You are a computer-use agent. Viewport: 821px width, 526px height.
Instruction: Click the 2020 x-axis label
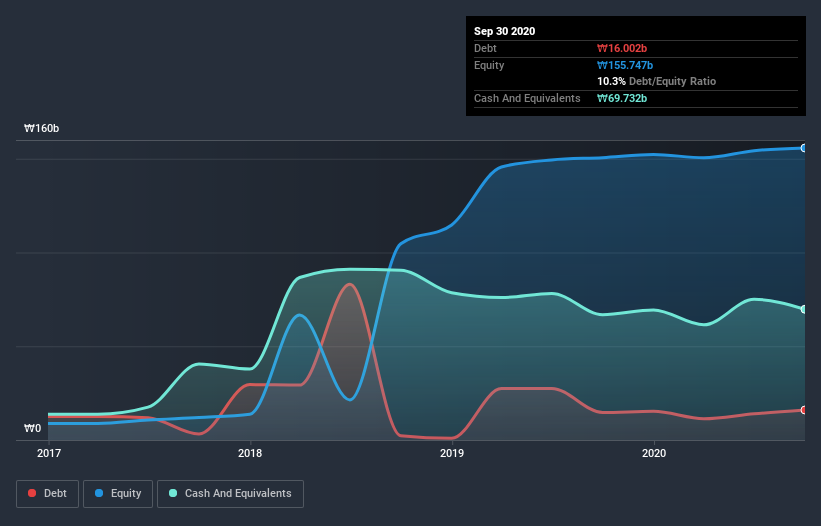point(654,453)
